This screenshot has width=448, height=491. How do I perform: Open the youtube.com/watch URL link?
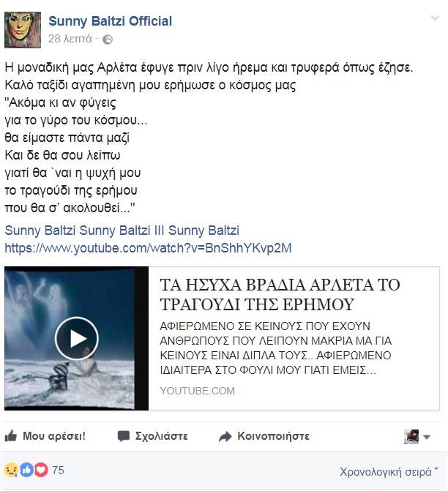pyautogui.click(x=148, y=248)
